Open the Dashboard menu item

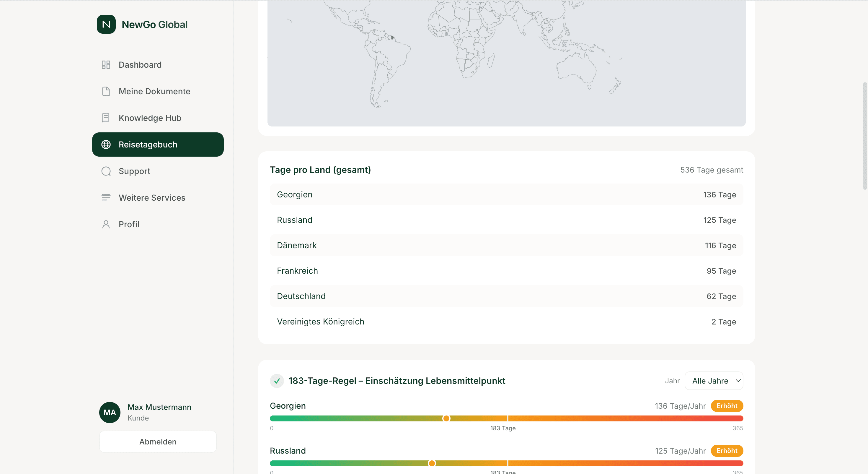point(158,65)
